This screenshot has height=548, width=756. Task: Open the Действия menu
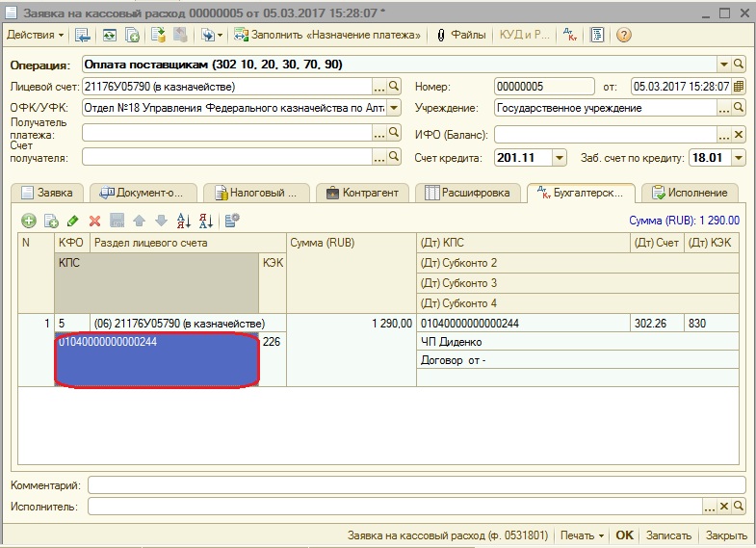[35, 35]
